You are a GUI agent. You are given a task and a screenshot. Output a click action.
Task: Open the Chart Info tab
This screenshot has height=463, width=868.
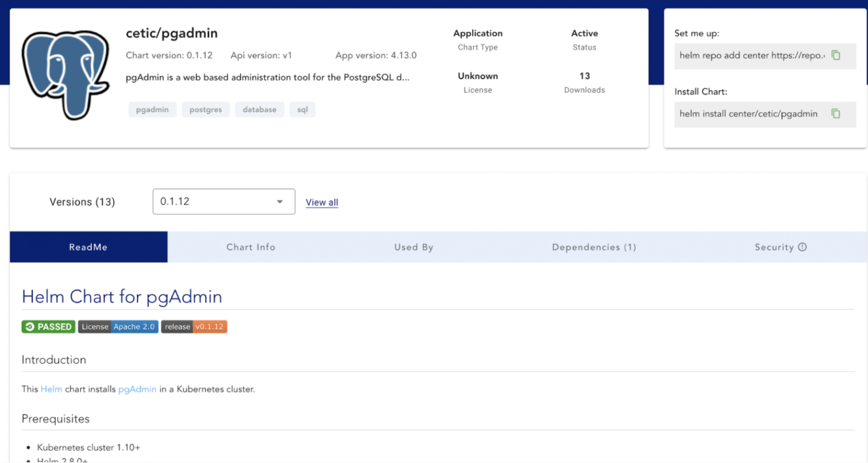coord(251,247)
